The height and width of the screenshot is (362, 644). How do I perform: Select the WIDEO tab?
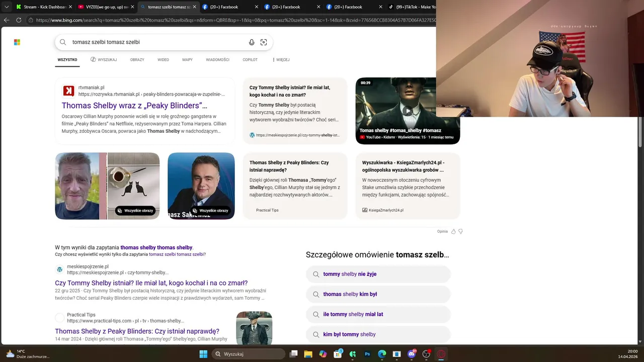[x=163, y=59]
